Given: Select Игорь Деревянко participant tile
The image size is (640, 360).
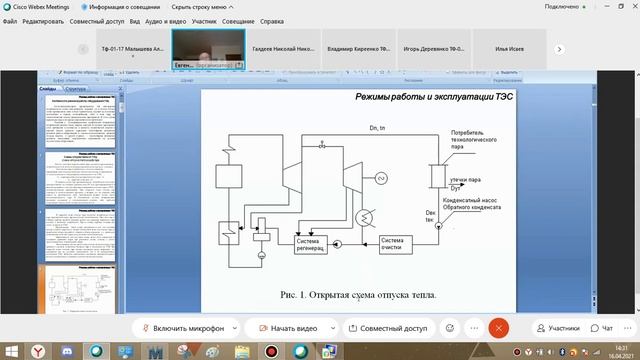Looking at the screenshot, I should point(434,49).
